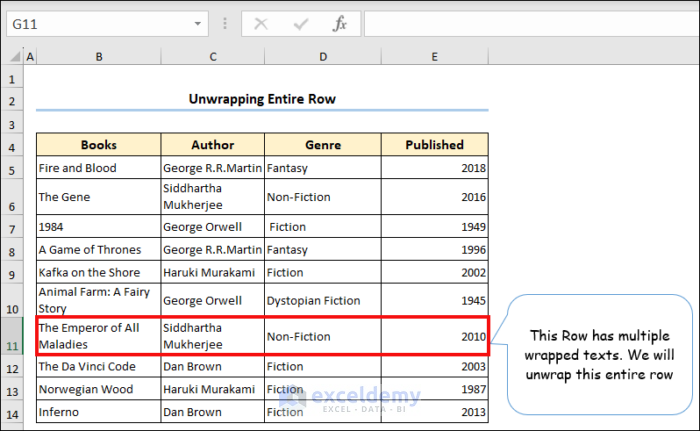This screenshot has height=431, width=700.
Task: Click the callout note about wrapped texts
Action: (x=599, y=353)
